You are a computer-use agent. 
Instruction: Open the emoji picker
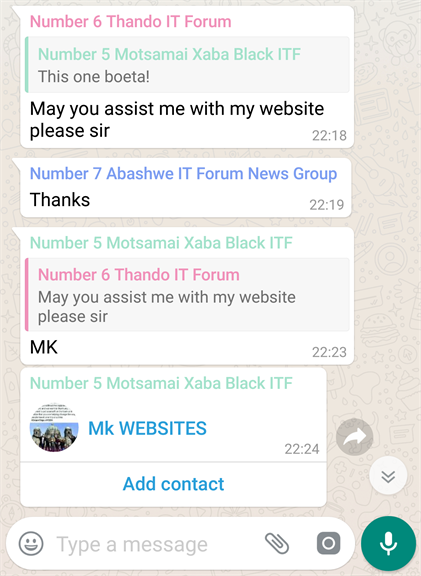tap(31, 544)
